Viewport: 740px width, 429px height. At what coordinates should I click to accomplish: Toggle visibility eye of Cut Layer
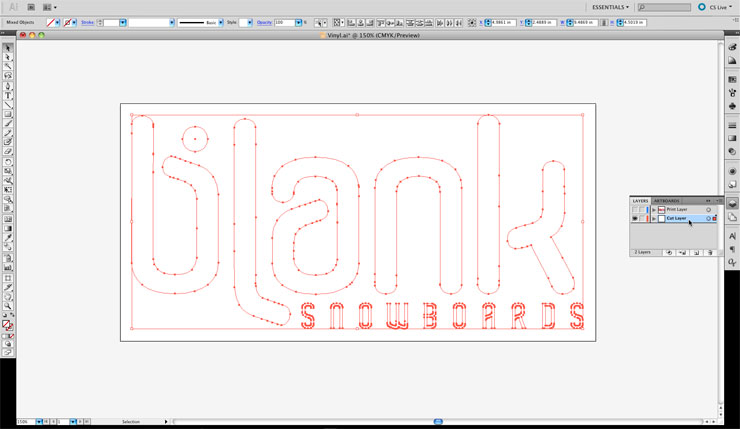pyautogui.click(x=635, y=219)
